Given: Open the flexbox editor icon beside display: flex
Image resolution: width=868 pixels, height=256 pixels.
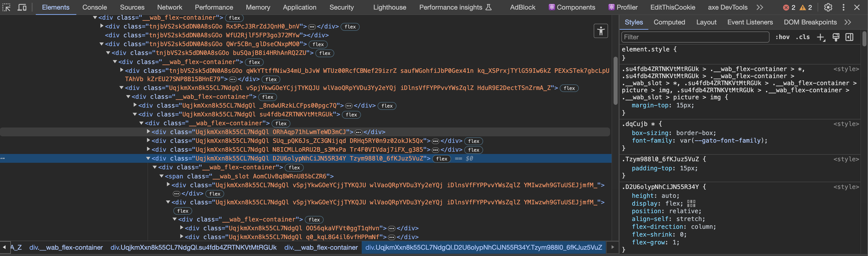Looking at the screenshot, I should pyautogui.click(x=691, y=203).
